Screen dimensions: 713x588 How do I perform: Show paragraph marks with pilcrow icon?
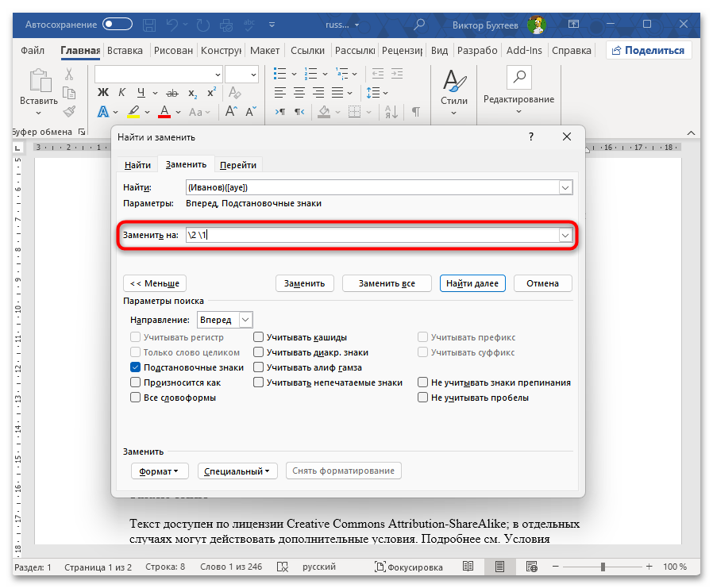(x=414, y=112)
